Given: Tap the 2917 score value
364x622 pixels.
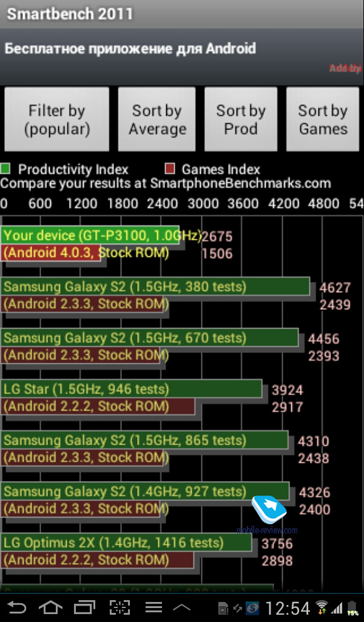Looking at the screenshot, I should pos(288,406).
